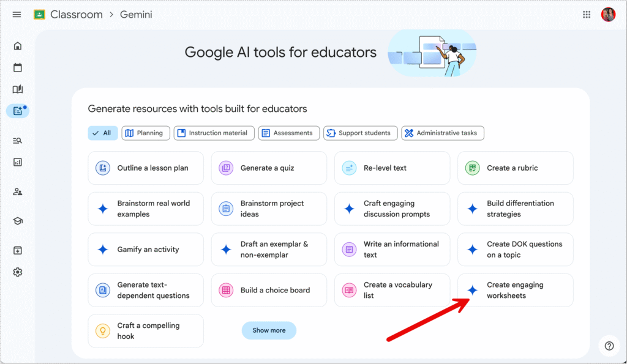Click the Create a rubric icon
Image resolution: width=627 pixels, height=364 pixels.
pyautogui.click(x=472, y=168)
